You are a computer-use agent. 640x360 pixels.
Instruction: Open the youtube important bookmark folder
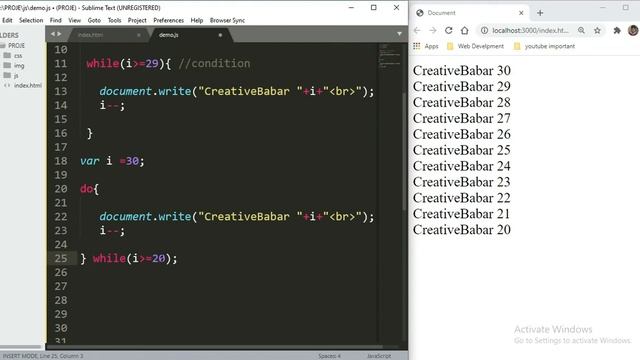pos(544,46)
